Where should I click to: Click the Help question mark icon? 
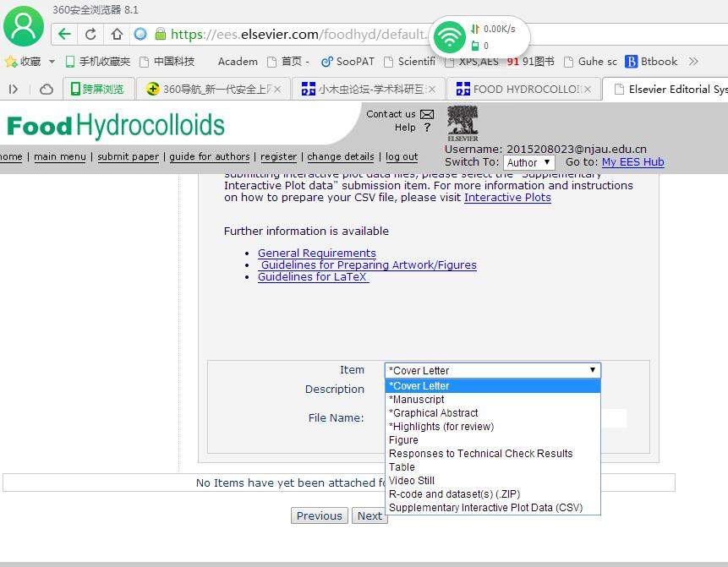pyautogui.click(x=427, y=128)
